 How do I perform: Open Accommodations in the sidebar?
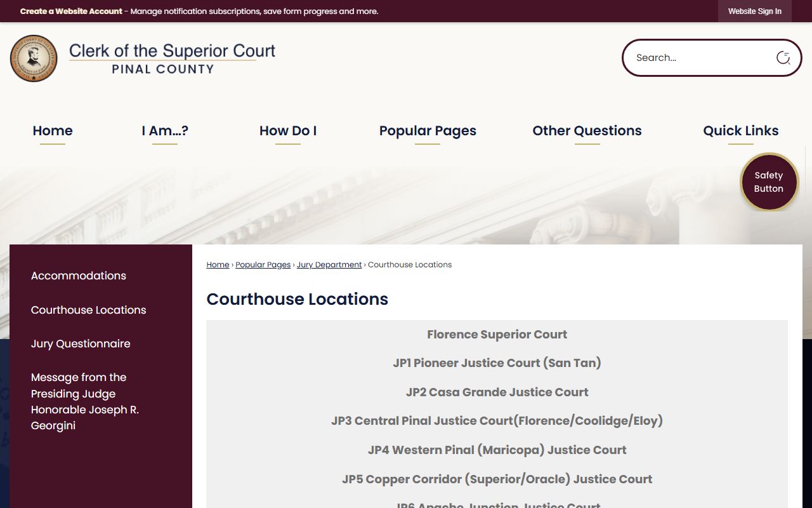pos(79,276)
